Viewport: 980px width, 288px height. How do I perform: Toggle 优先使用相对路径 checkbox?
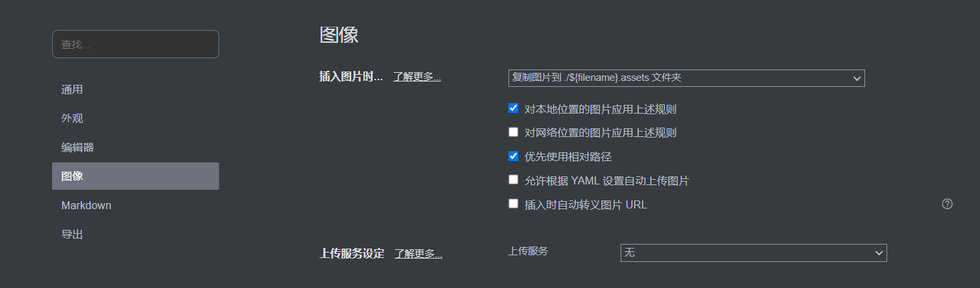[x=513, y=156]
